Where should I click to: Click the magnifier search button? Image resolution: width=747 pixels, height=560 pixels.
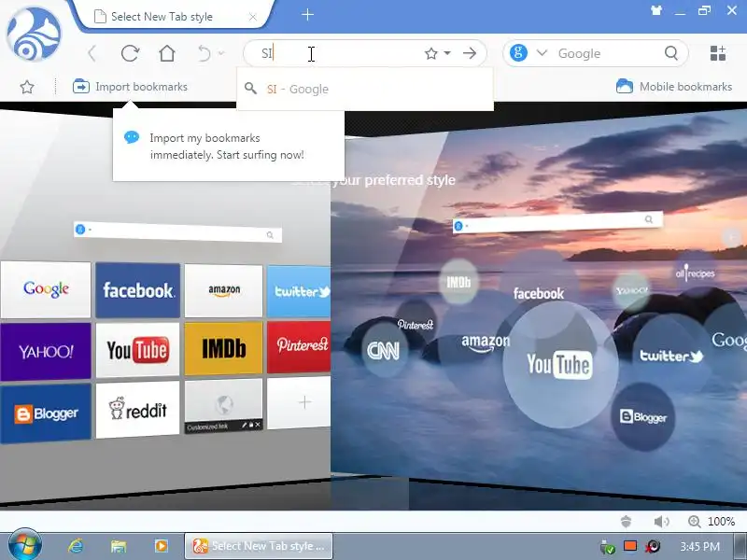[x=671, y=53]
